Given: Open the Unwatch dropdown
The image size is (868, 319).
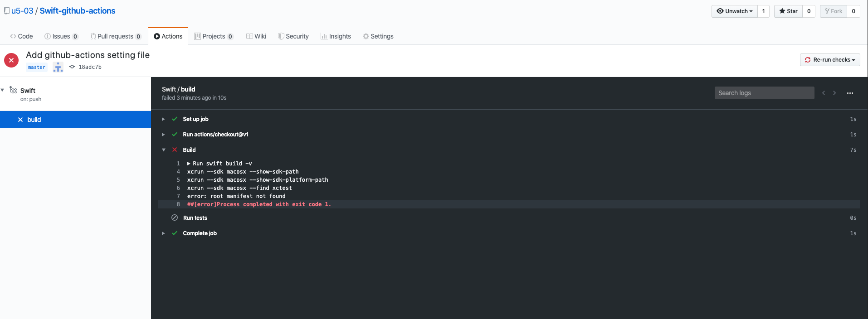Looking at the screenshot, I should (735, 11).
